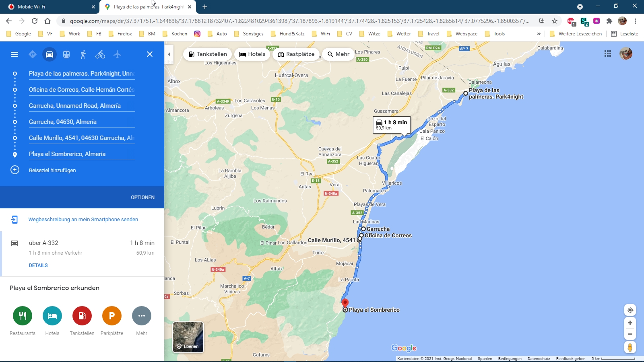
Task: Show more bookmarks via overflow chevron
Action: coord(539,34)
